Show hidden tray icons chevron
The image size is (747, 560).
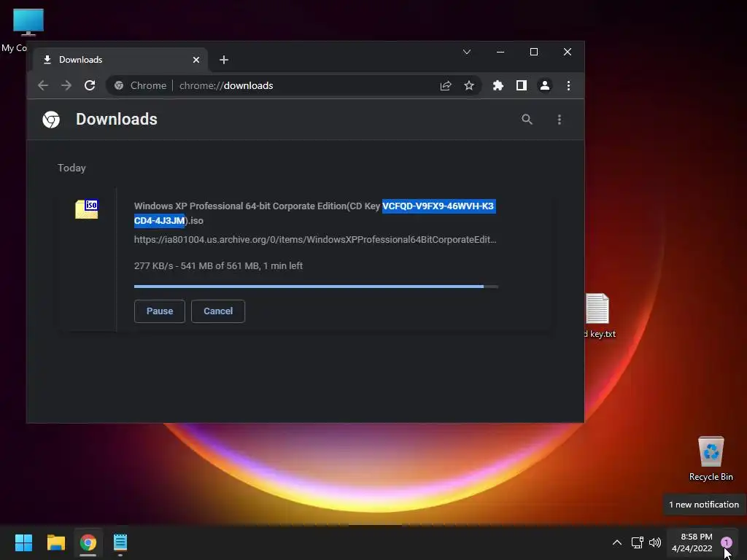(x=617, y=542)
